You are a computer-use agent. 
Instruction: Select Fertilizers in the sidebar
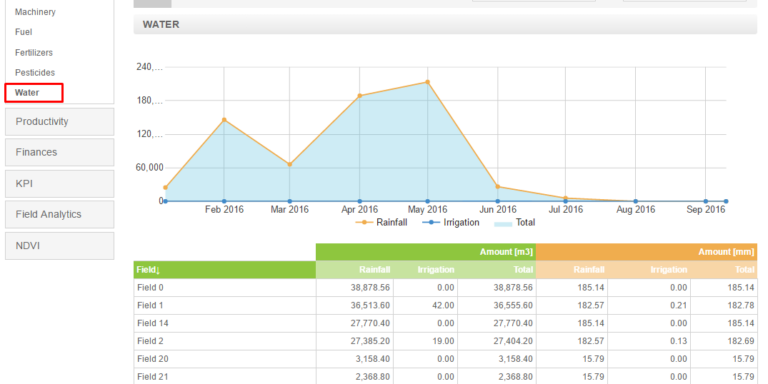[x=34, y=52]
